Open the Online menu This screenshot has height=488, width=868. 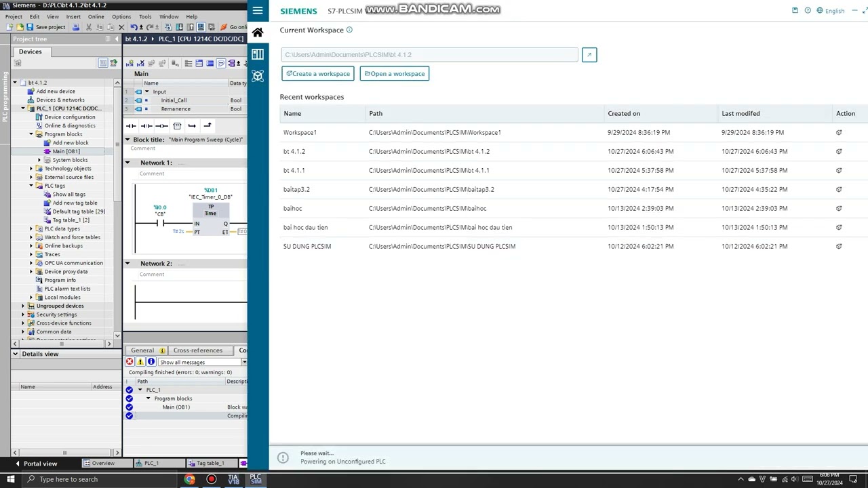click(96, 17)
